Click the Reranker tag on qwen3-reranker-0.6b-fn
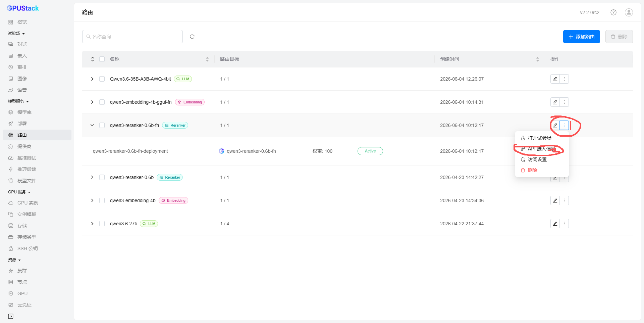The image size is (644, 323). click(175, 125)
